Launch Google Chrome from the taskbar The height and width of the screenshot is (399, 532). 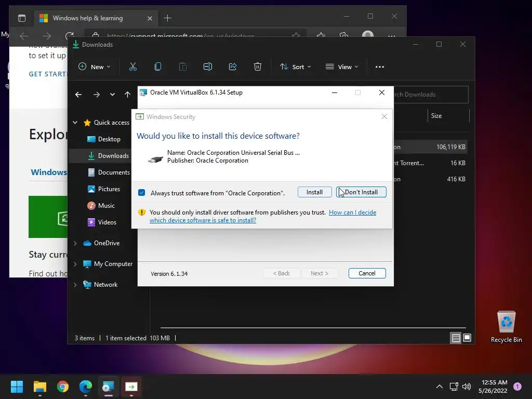63,387
